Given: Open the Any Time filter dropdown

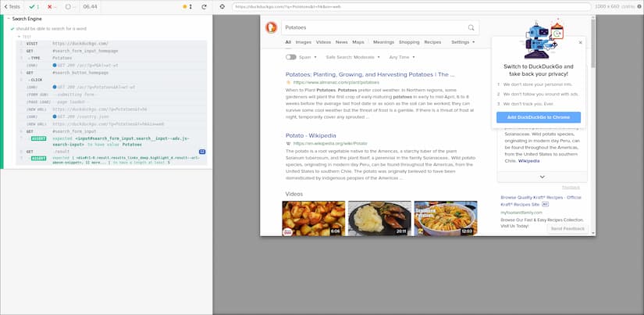Looking at the screenshot, I should point(402,57).
